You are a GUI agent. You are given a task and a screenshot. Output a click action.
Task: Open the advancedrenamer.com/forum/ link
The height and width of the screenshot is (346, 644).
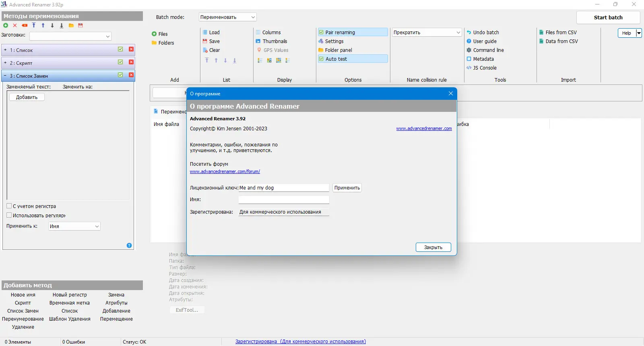[225, 171]
